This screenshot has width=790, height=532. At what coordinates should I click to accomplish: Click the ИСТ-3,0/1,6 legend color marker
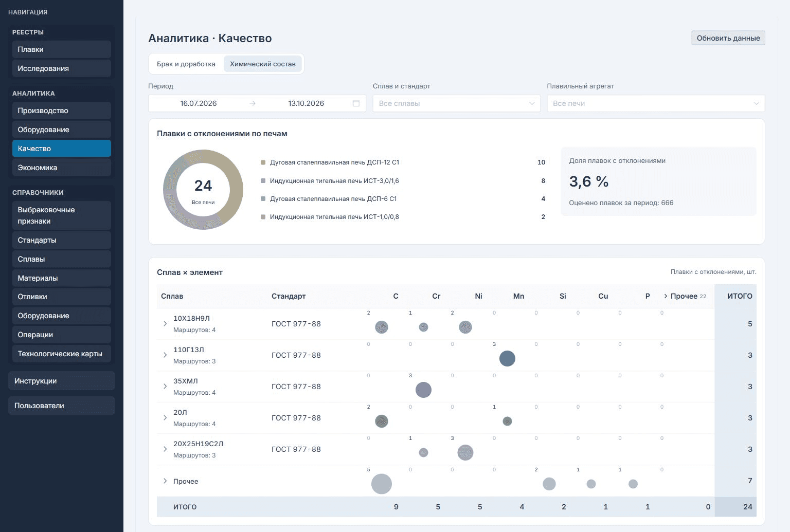coord(263,181)
